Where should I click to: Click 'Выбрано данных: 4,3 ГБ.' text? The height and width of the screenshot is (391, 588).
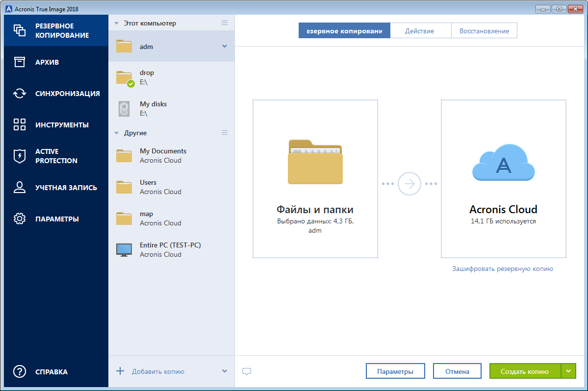315,221
